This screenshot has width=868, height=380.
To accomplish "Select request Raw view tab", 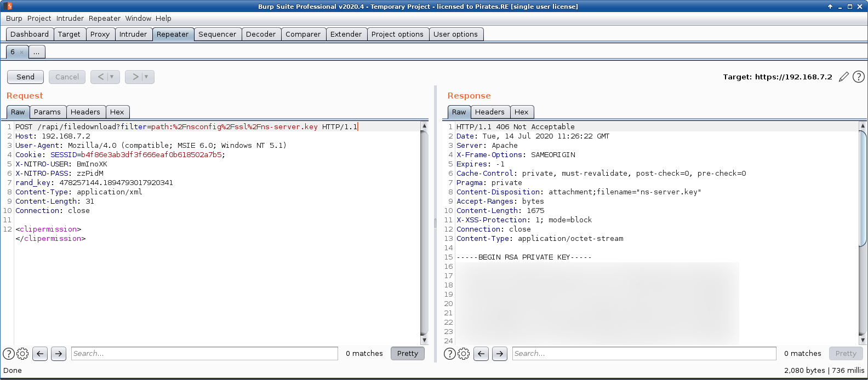I will [18, 112].
